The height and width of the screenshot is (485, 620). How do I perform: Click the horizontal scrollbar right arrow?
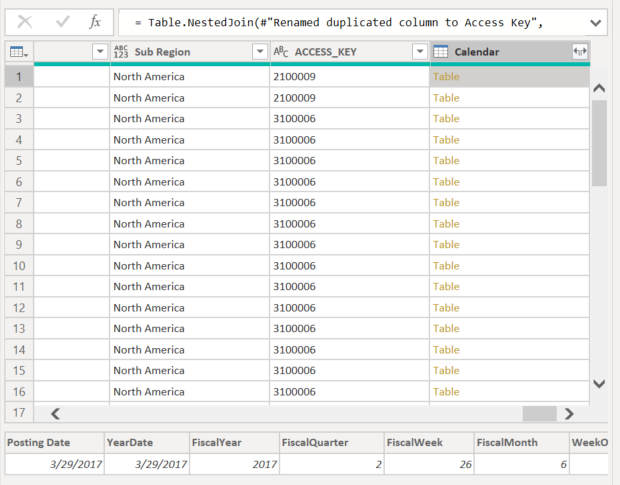[569, 414]
